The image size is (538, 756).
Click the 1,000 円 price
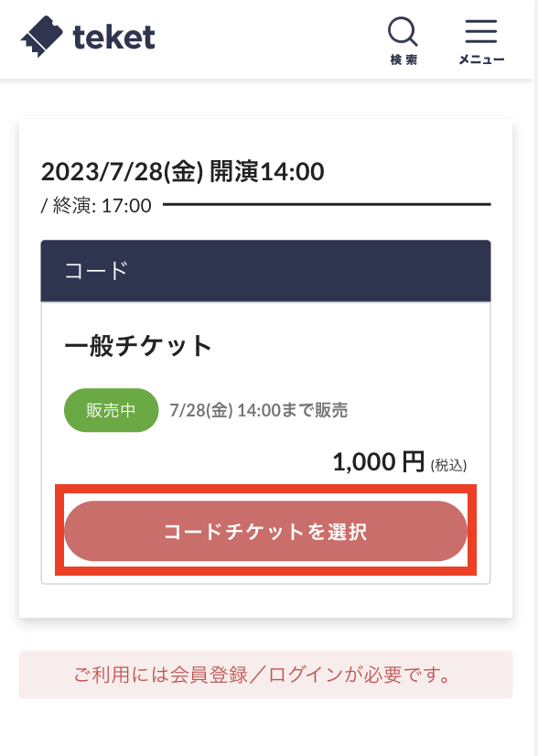click(x=379, y=462)
